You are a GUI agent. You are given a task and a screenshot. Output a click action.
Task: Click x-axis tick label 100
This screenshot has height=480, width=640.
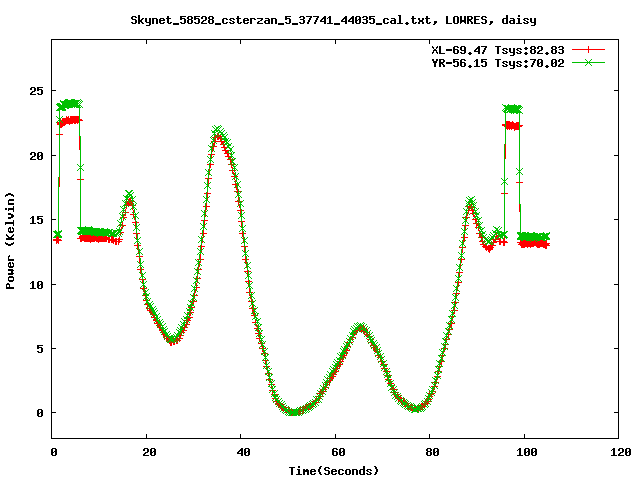[527, 452]
